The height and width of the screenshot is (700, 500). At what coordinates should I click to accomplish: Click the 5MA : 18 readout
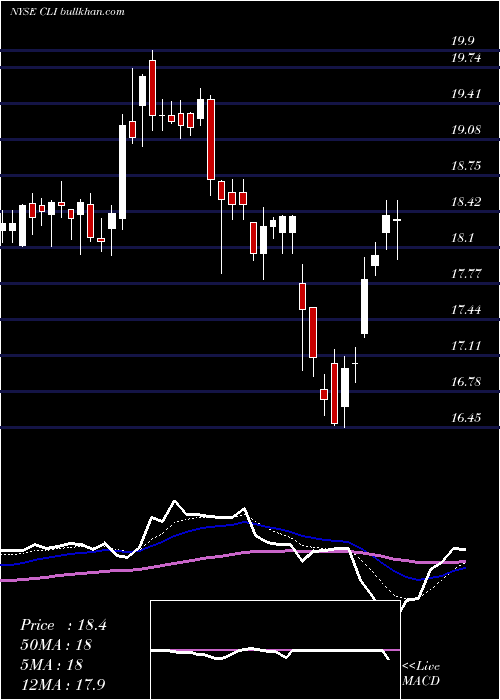tap(52, 664)
